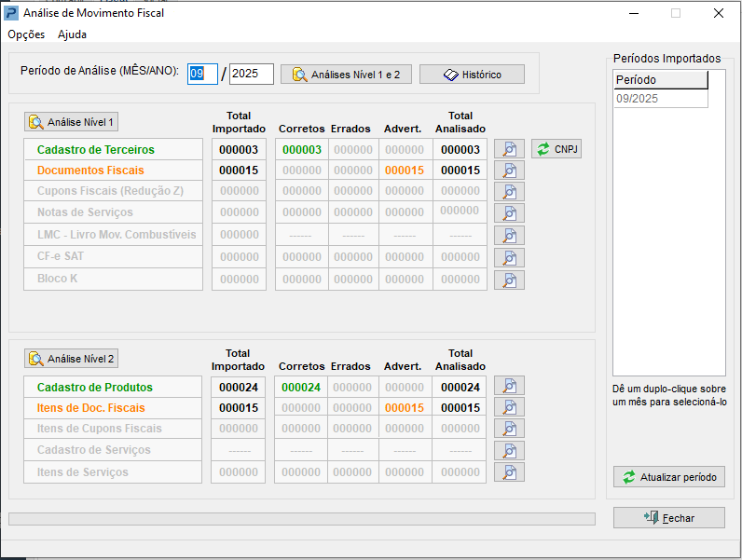Minimize the Análise de Movimento Fiscal window
This screenshot has width=742, height=560.
click(634, 13)
